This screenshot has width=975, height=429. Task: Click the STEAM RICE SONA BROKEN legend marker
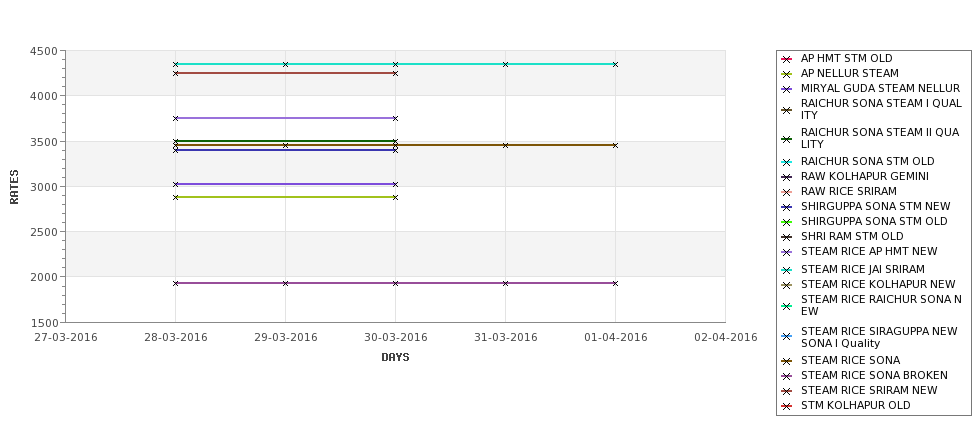787,376
